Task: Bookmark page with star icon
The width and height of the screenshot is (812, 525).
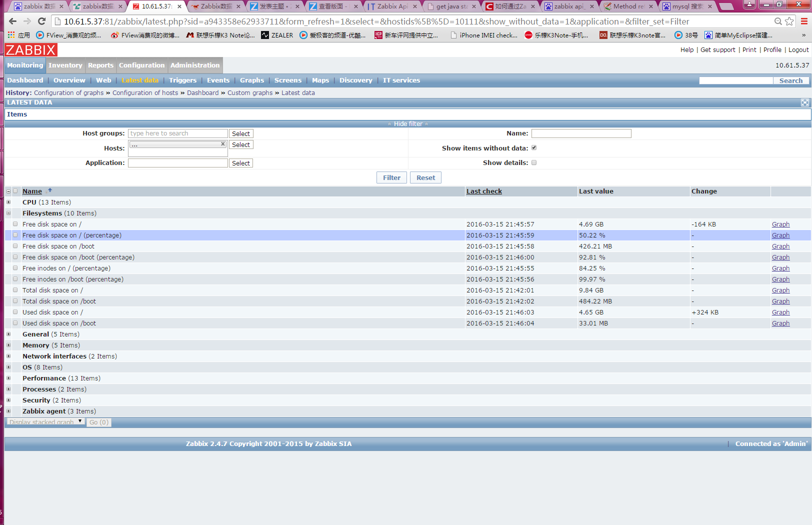Action: 789,21
